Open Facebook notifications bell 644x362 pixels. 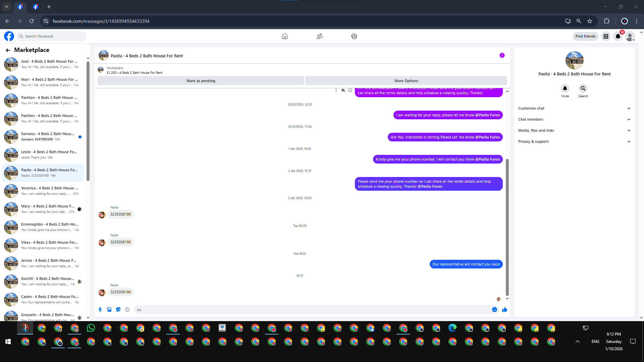click(x=618, y=36)
